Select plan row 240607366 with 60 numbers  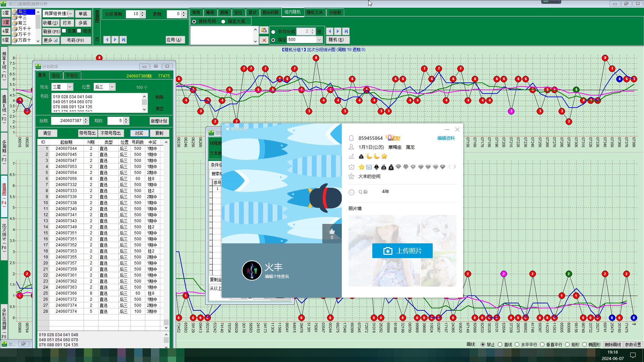tap(100, 293)
